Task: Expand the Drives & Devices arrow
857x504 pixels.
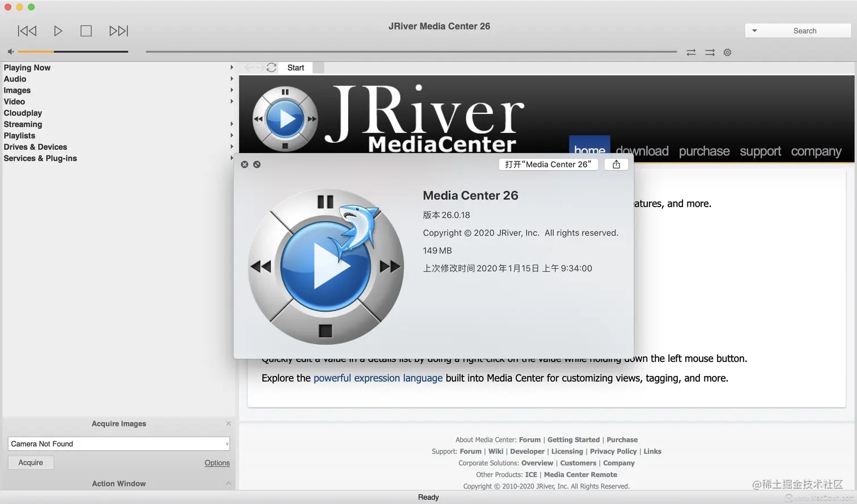Action: tap(232, 147)
